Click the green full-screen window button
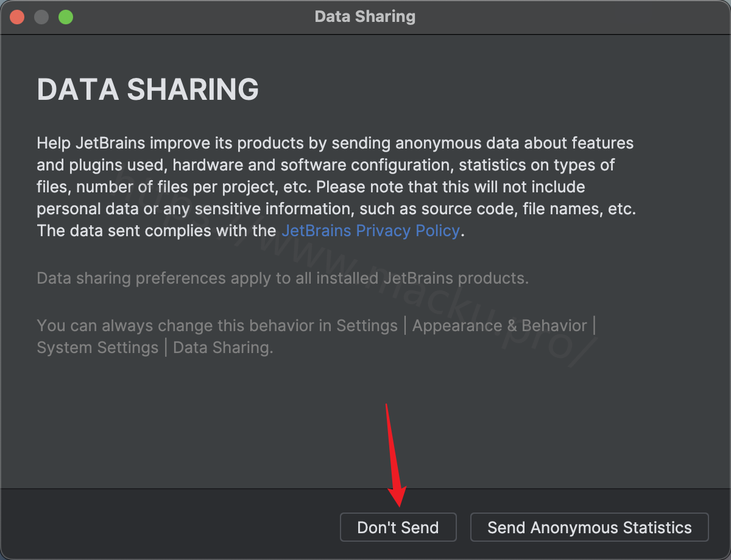 pos(66,16)
